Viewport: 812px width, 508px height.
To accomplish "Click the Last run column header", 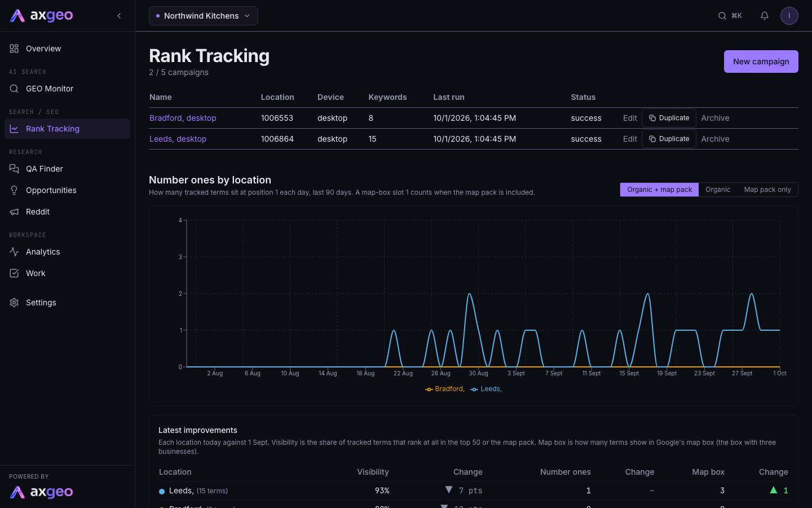I will (449, 97).
